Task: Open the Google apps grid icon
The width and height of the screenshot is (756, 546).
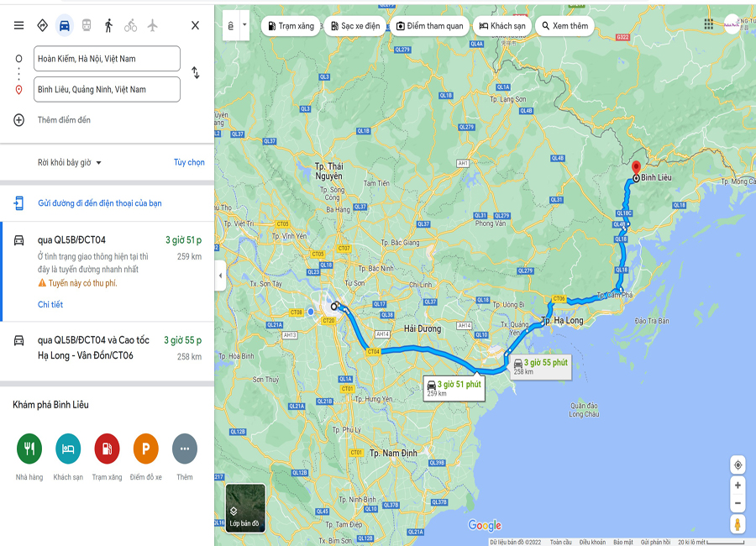Action: point(708,24)
